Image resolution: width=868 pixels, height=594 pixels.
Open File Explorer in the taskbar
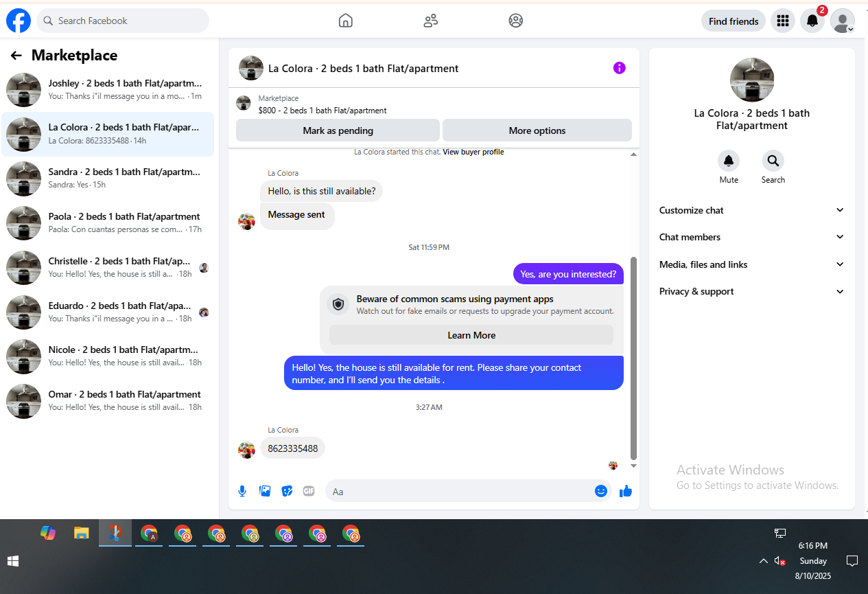(82, 533)
